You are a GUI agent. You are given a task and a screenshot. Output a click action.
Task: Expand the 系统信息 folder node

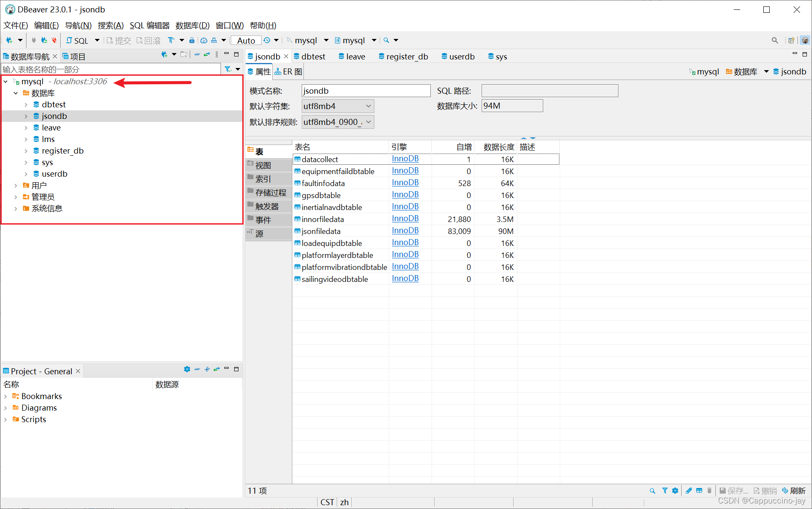click(16, 209)
